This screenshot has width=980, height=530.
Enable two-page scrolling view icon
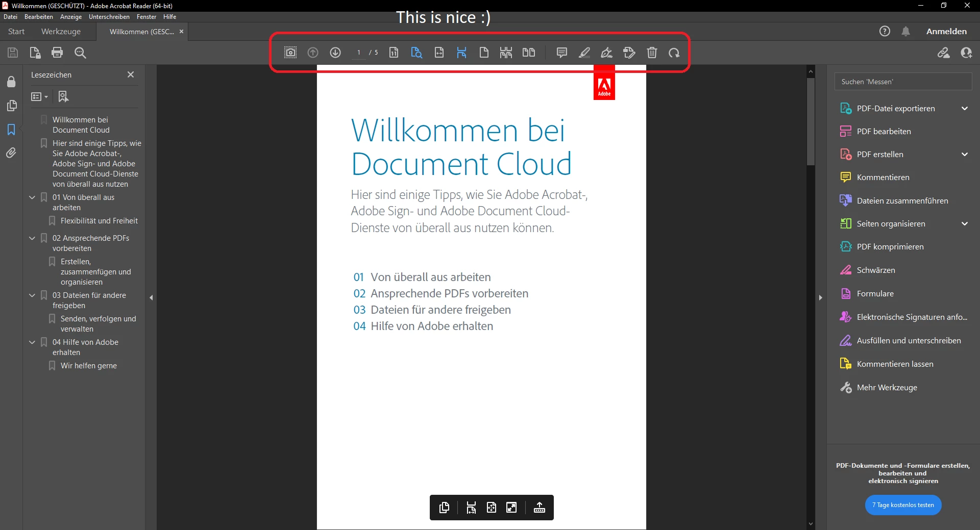(506, 53)
